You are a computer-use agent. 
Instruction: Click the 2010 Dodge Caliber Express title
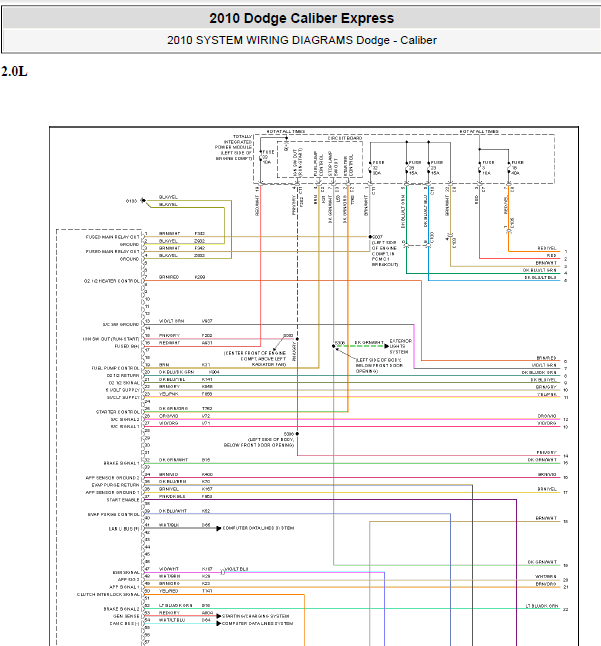[x=301, y=19]
